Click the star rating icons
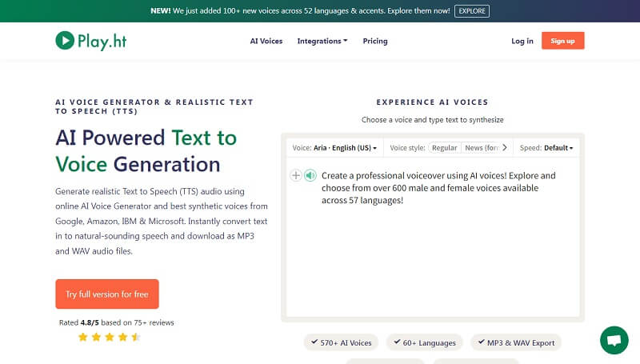This screenshot has width=640, height=364. coord(109,337)
